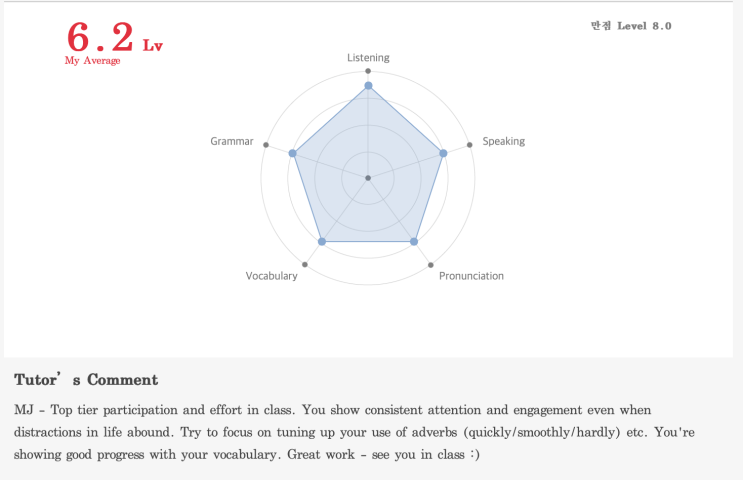Click the blue Grammar data point
This screenshot has height=480, width=743.
[x=292, y=153]
